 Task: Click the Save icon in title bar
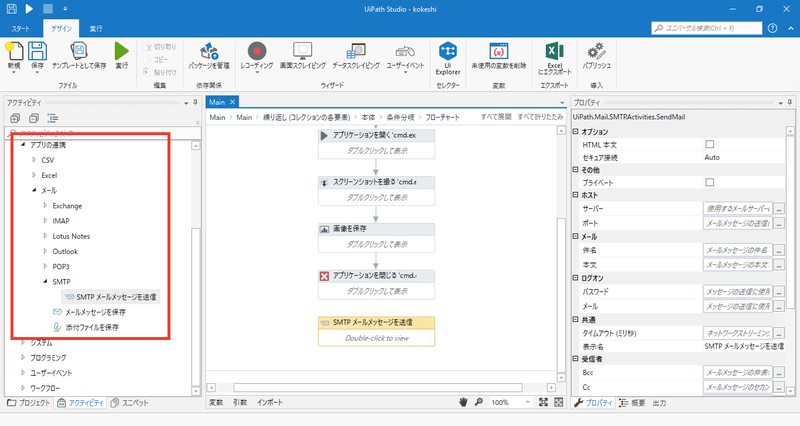11,9
